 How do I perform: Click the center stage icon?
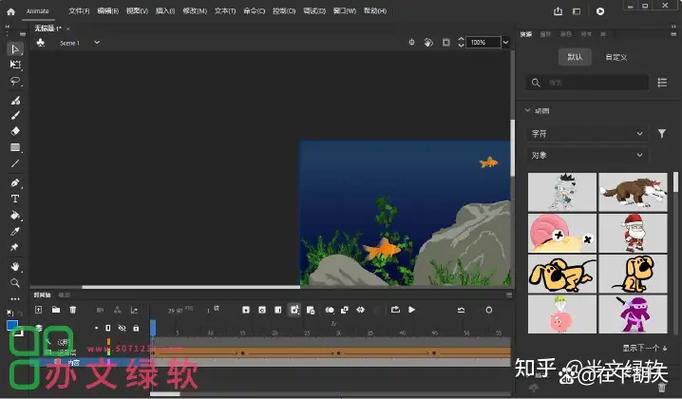click(x=411, y=42)
